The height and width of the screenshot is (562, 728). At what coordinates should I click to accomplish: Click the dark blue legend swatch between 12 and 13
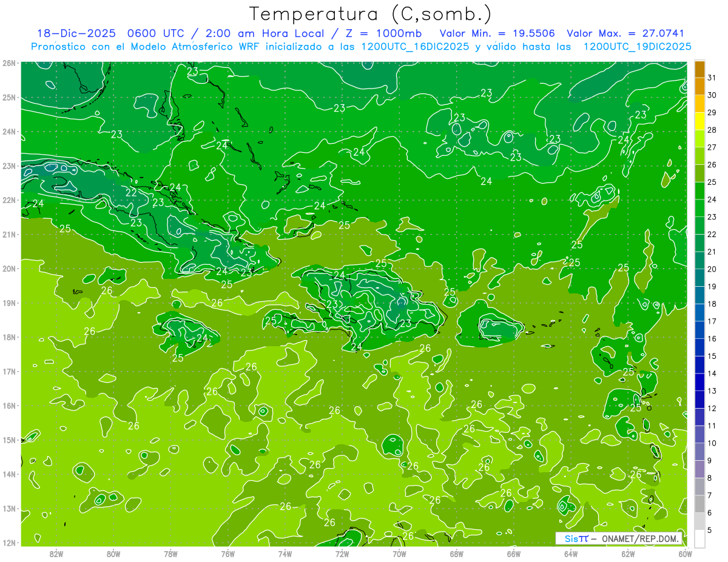699,400
